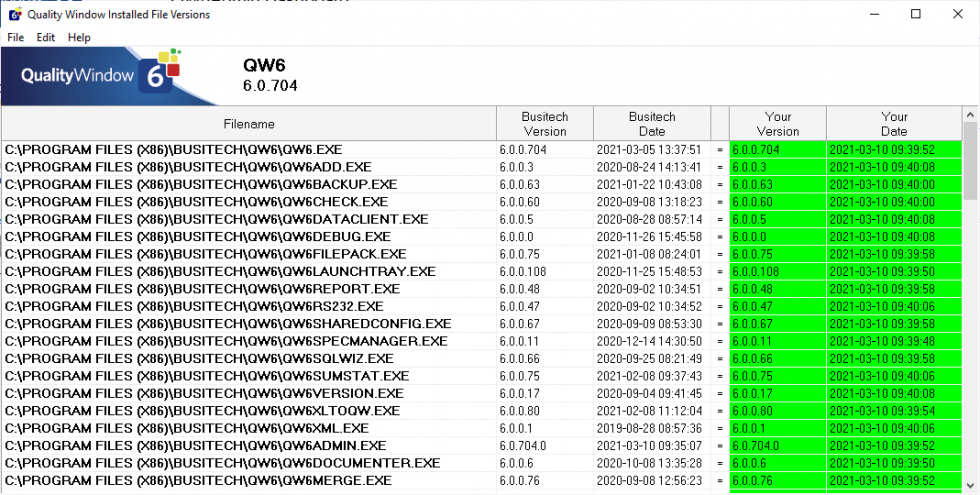Click the Busitech Date column header
980x495 pixels.
point(652,124)
